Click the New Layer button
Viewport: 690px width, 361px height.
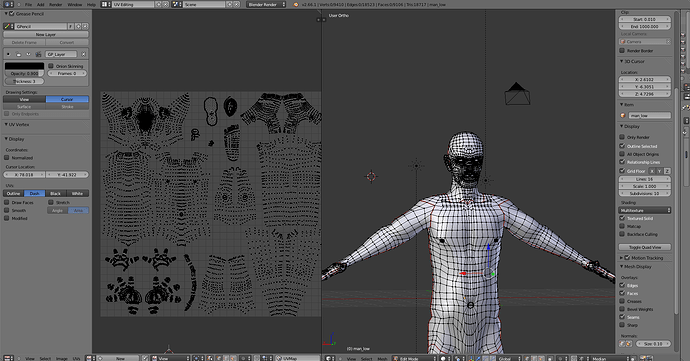pos(46,34)
